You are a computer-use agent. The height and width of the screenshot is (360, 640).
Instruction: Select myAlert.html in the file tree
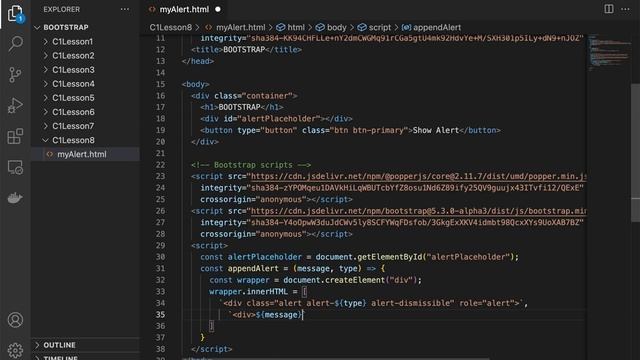point(85,154)
